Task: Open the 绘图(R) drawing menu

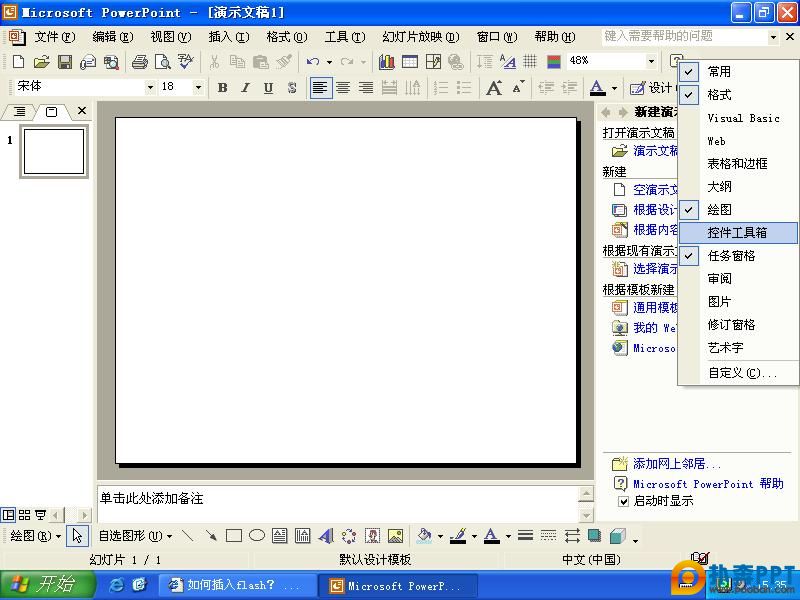Action: 35,536
